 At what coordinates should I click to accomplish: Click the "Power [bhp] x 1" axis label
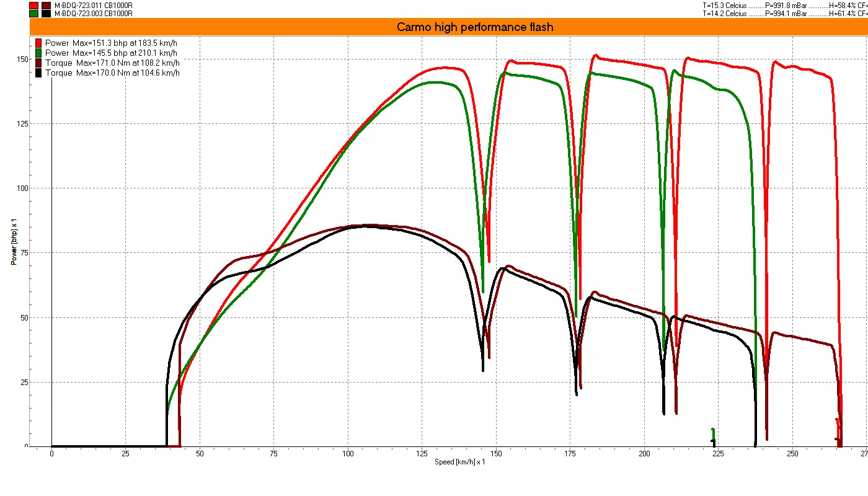13,242
